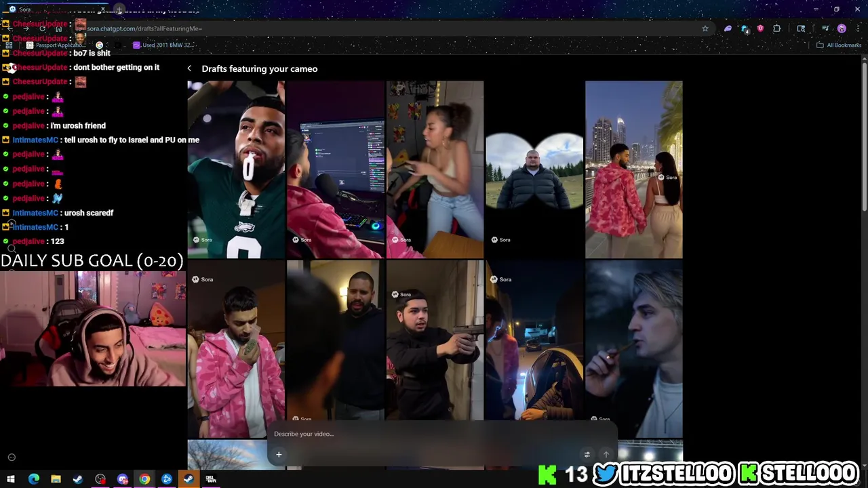Open the three-dot more options circle icon
868x488 pixels.
point(11,457)
